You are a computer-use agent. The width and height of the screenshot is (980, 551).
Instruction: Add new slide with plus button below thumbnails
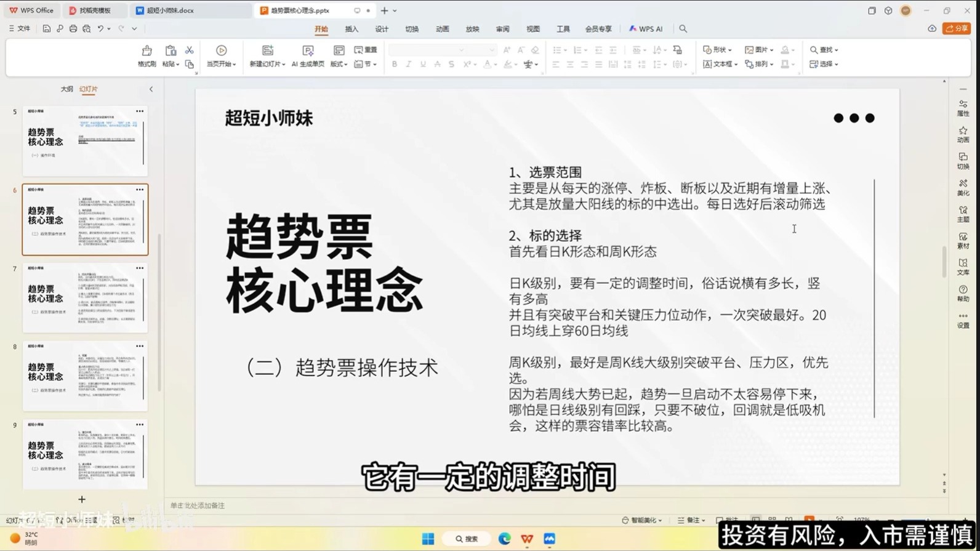[x=82, y=499]
